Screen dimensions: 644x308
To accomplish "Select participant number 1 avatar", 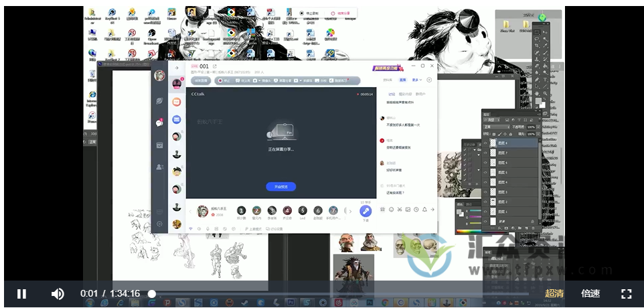I will (242, 211).
